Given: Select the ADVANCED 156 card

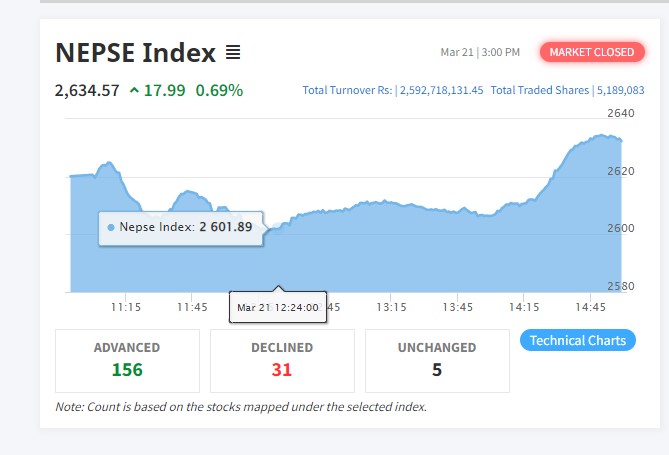Looking at the screenshot, I should click(x=127, y=361).
